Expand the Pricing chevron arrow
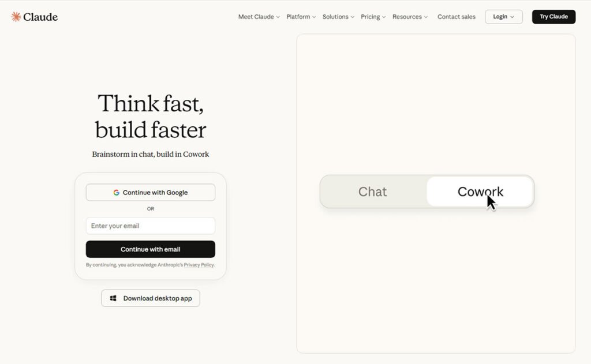 (384, 17)
